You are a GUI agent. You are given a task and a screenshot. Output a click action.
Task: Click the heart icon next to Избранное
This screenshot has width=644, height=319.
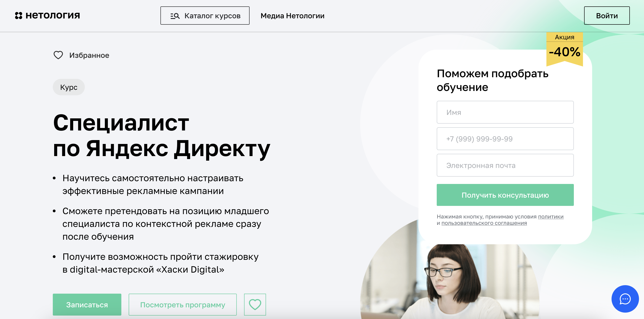pos(58,55)
